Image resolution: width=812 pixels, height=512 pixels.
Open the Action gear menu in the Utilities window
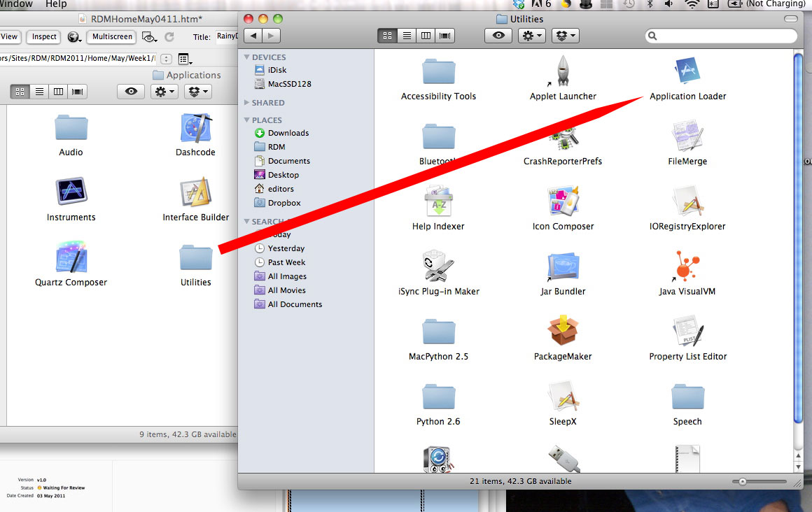531,36
